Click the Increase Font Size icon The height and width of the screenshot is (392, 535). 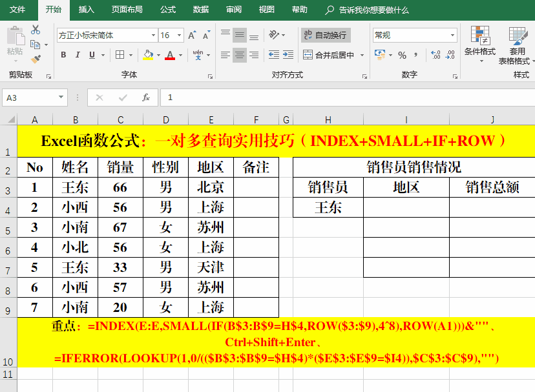(192, 36)
